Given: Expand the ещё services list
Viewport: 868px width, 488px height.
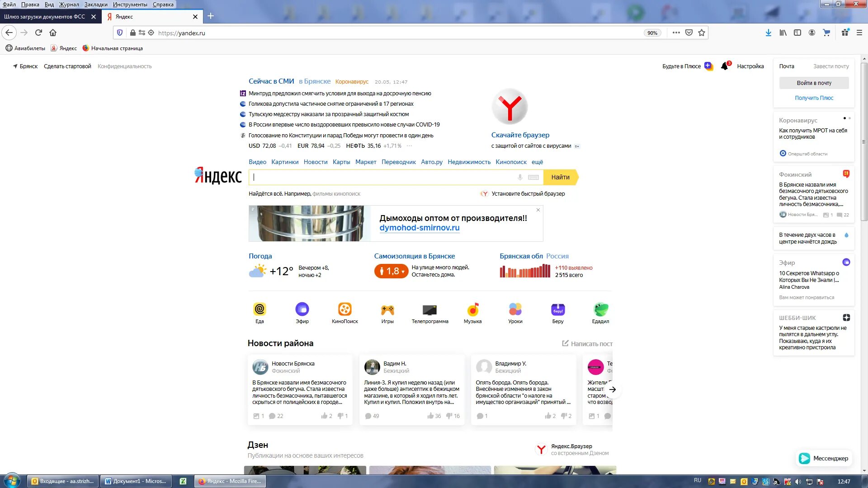Looking at the screenshot, I should 537,162.
